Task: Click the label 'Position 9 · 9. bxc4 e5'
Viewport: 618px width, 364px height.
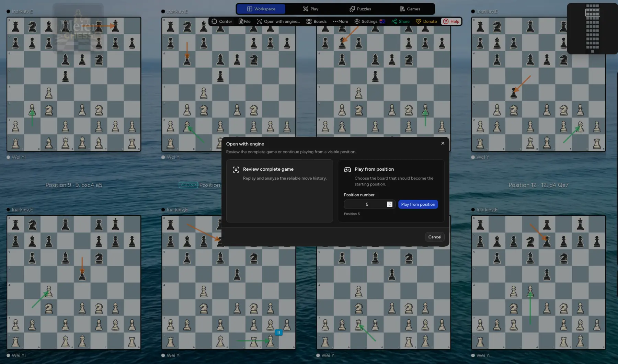Action: 74,185
